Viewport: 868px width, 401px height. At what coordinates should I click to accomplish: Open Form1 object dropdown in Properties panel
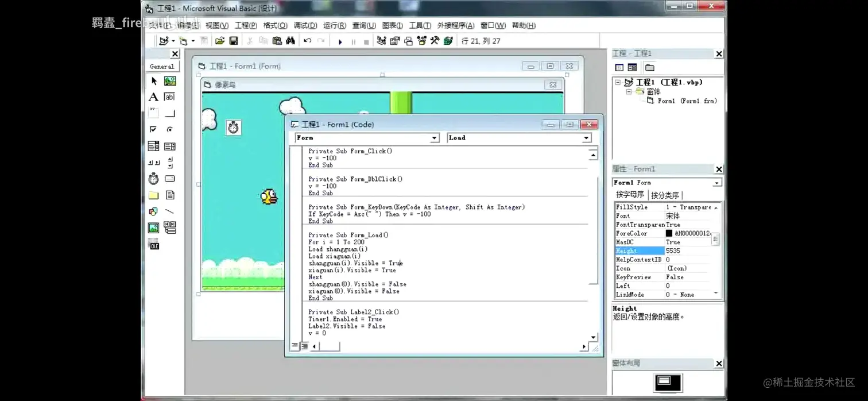[716, 183]
